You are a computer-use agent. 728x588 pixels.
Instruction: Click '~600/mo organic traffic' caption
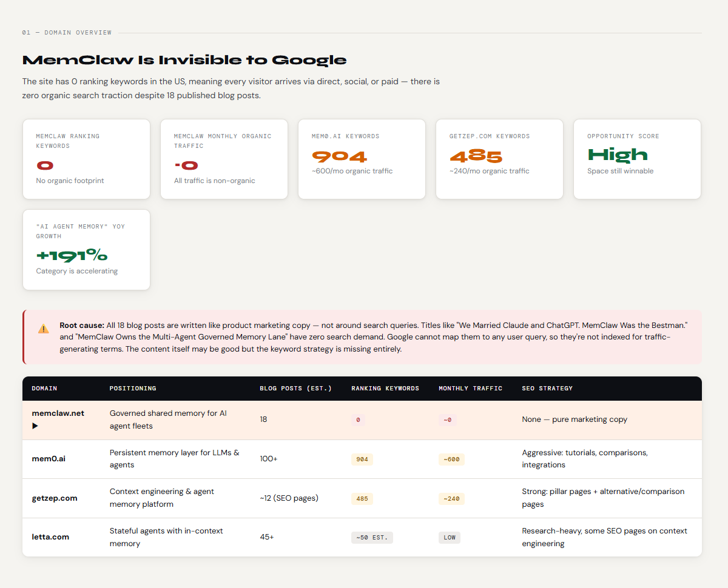pyautogui.click(x=352, y=171)
